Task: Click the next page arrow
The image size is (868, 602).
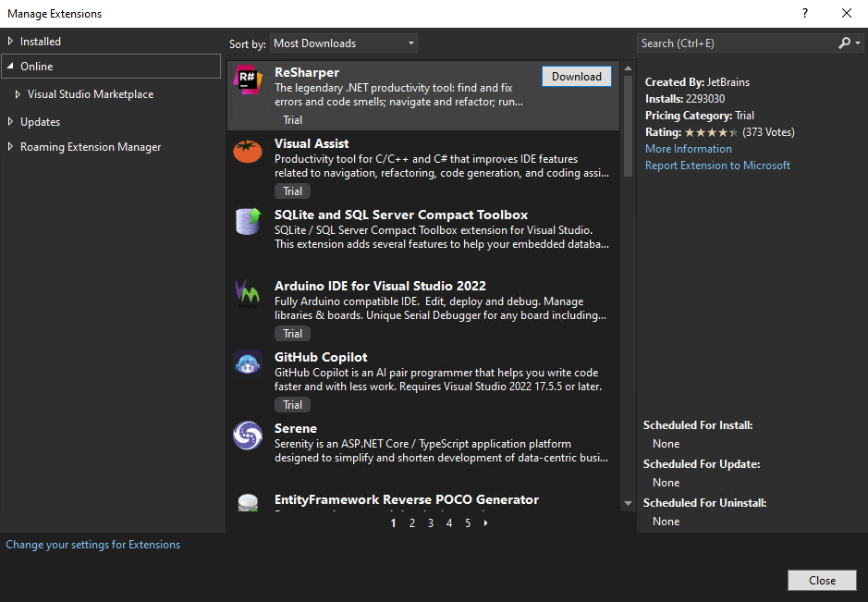Action: click(x=486, y=522)
